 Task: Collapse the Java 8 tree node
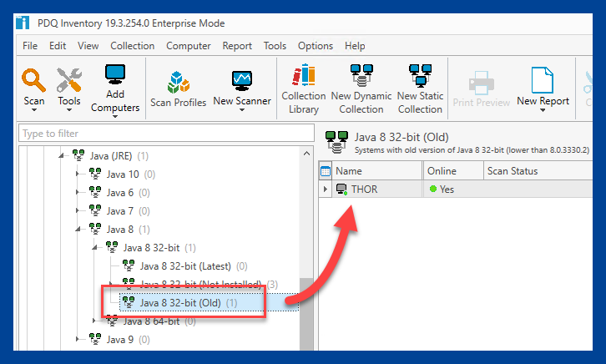pos(78,229)
